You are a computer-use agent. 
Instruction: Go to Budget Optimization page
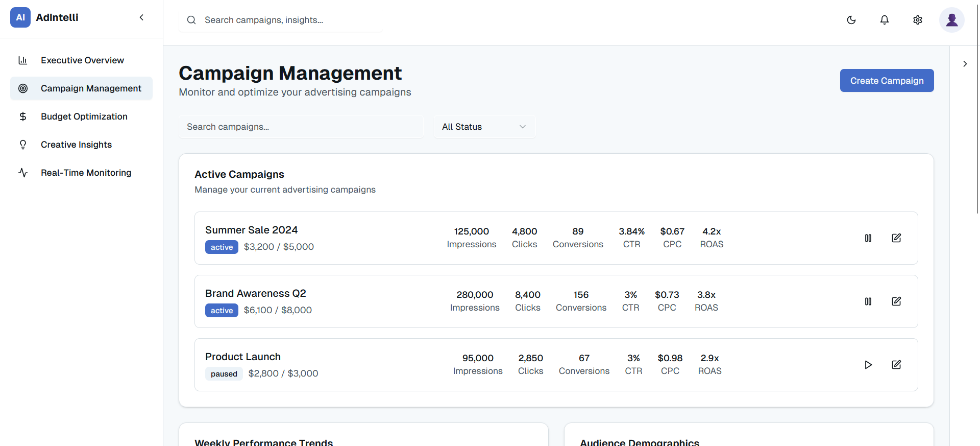tap(82, 116)
